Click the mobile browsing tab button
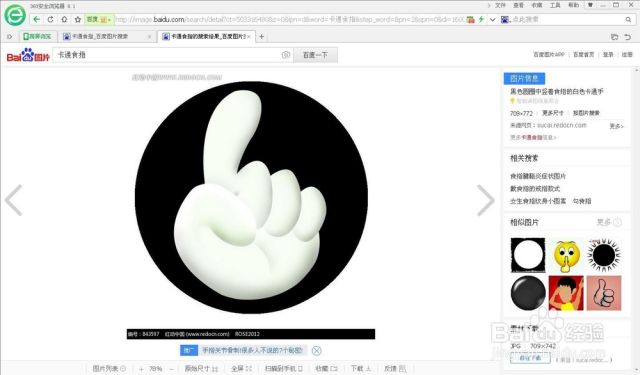 (38, 36)
